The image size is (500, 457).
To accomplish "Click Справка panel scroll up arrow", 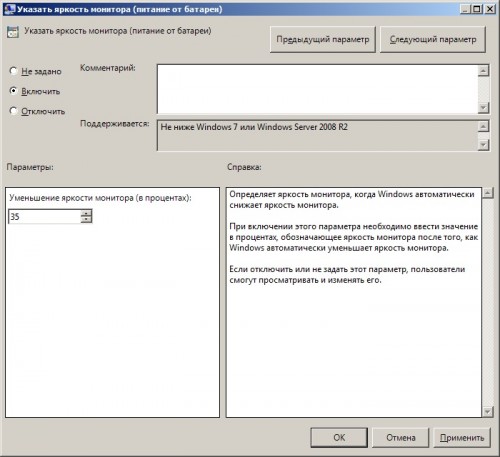I will coord(488,193).
